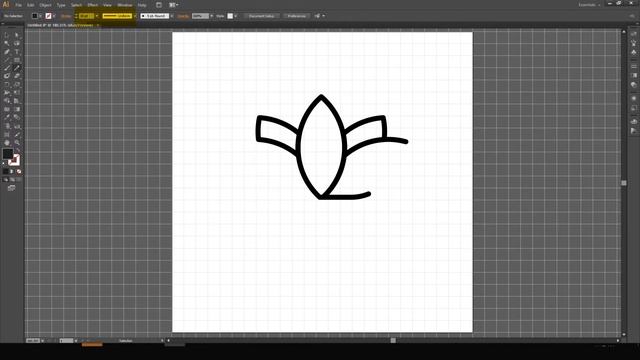
Task: Open the Object menu
Action: tap(45, 5)
